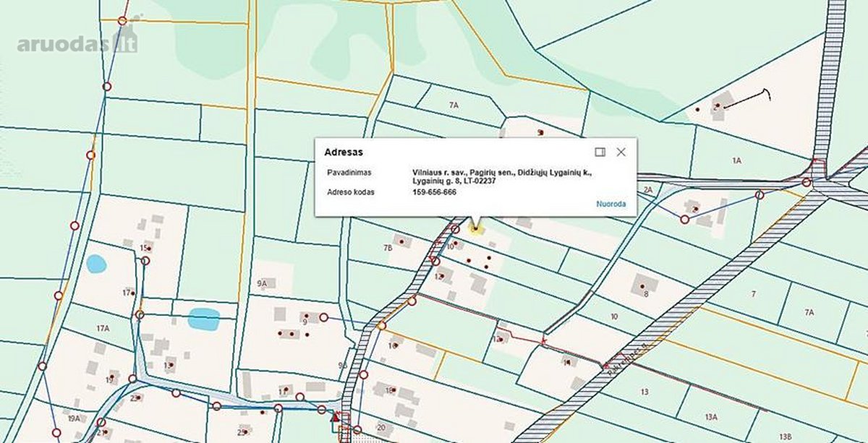The image size is (868, 443).
Task: Select parcel labeled 13B on the map
Action: (x=785, y=436)
